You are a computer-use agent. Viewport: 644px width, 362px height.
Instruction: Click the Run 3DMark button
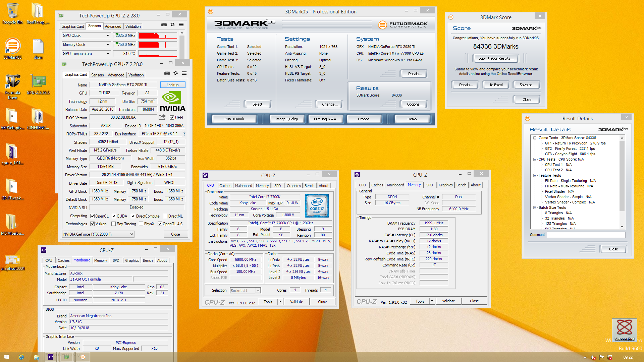pyautogui.click(x=234, y=119)
